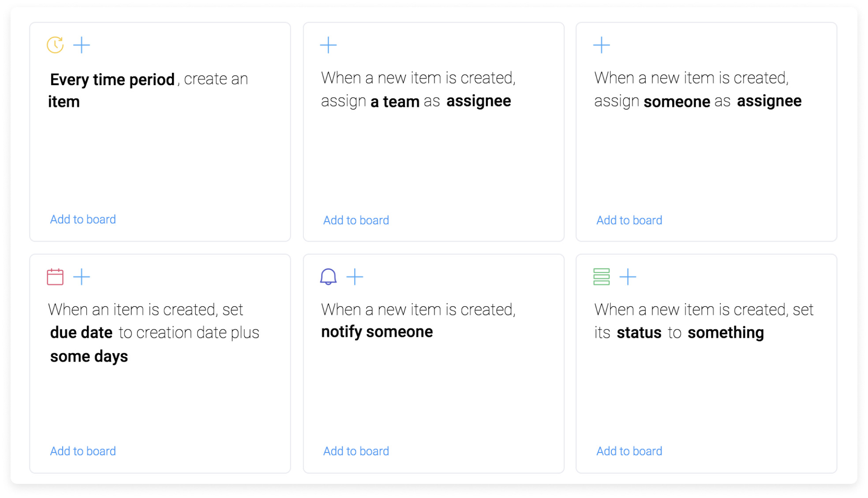Click the plus icon beside the clock icon
This screenshot has height=498, width=868.
pos(82,44)
